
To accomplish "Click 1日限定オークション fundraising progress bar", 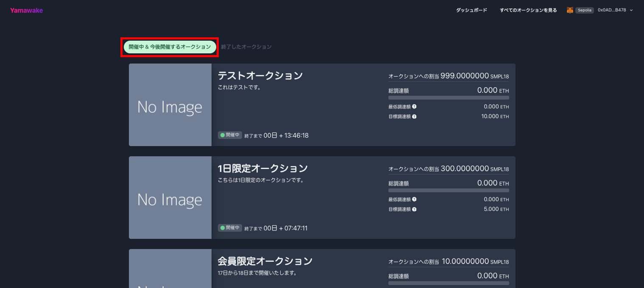I will [449, 191].
